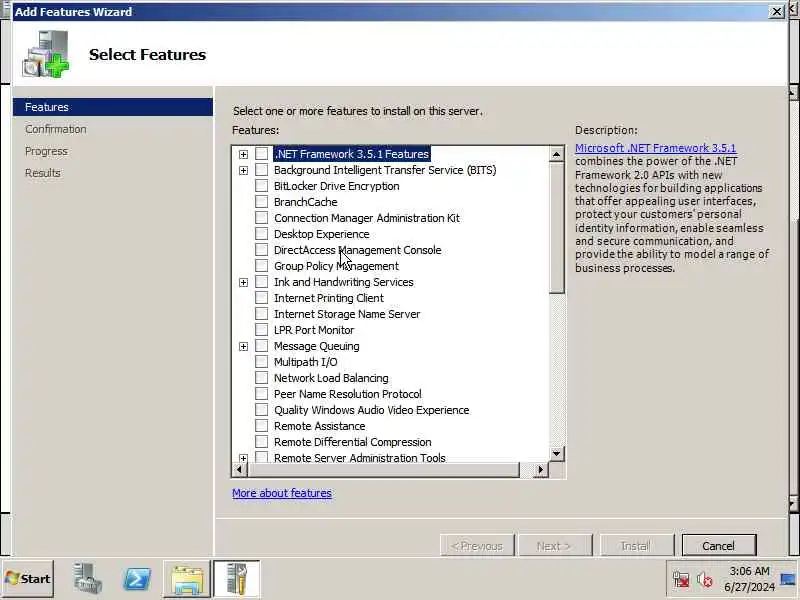This screenshot has height=600, width=800.
Task: Expand Remote Server Administration Tools node
Action: [243, 458]
